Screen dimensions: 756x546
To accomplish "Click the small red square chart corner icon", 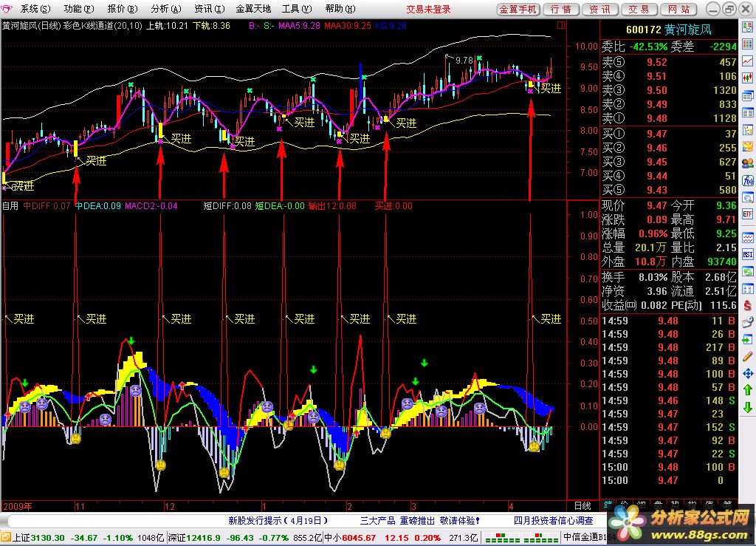I will coord(561,25).
